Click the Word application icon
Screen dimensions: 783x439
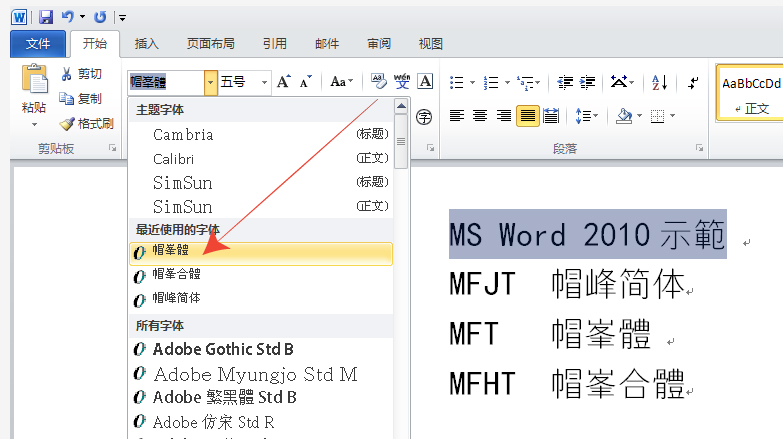[x=19, y=17]
